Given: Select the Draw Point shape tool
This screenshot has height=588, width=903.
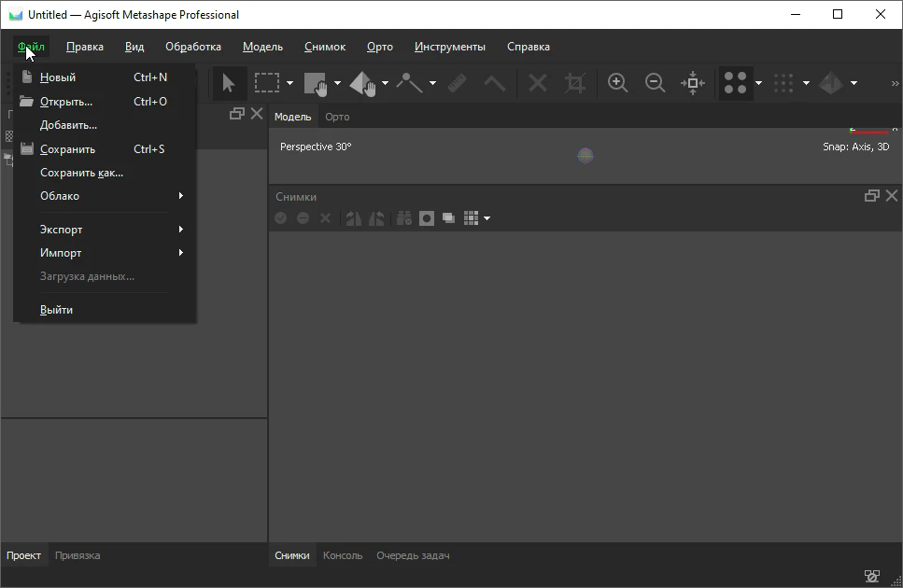Looking at the screenshot, I should 409,83.
